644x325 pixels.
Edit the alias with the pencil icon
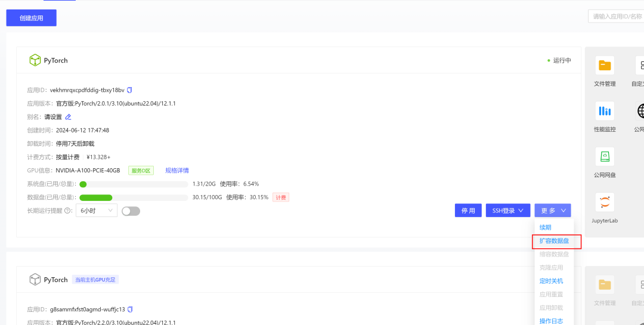(68, 117)
